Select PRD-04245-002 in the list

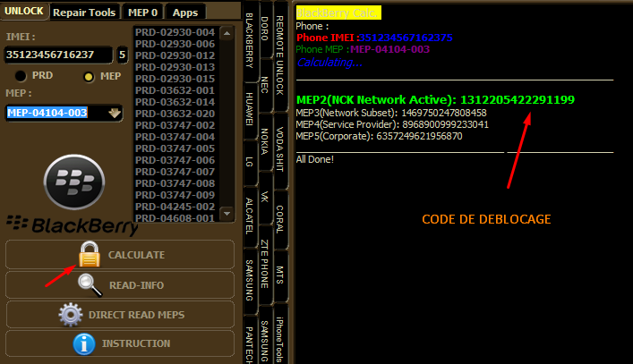(175, 207)
